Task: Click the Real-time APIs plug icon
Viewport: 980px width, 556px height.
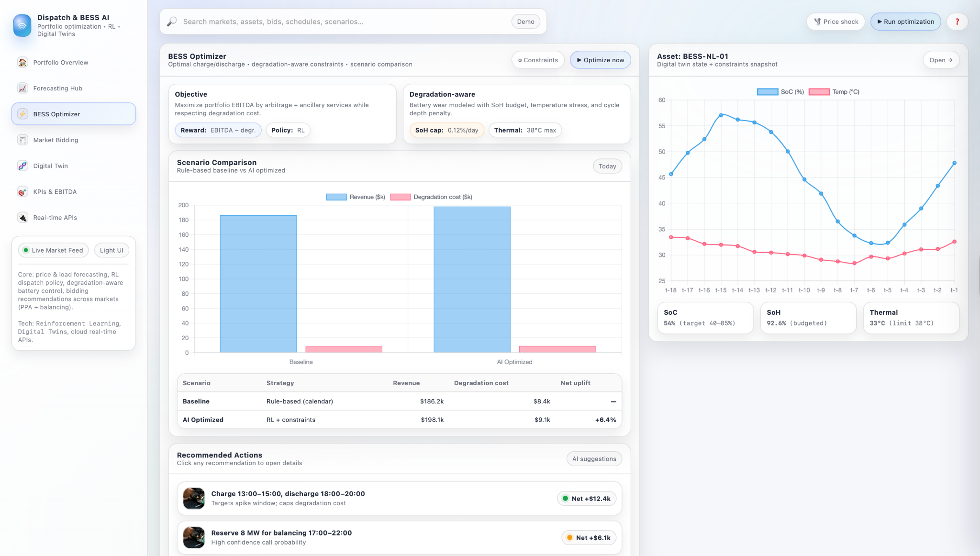Action: tap(22, 217)
